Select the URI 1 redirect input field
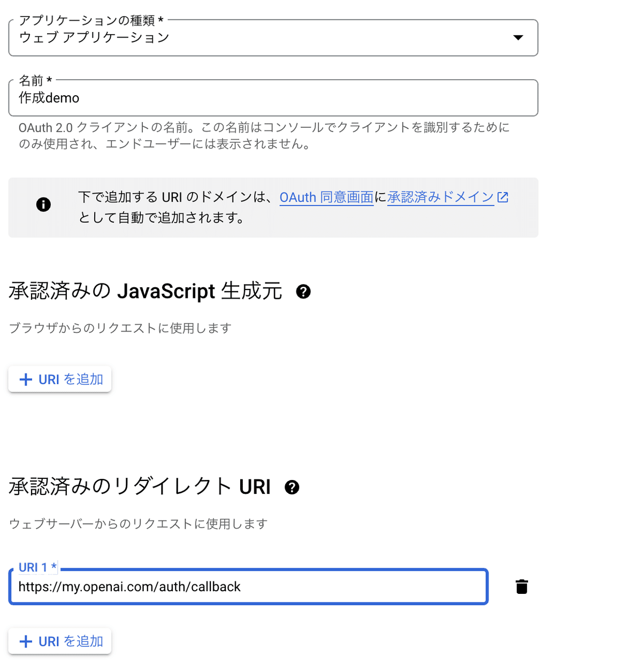642x672 pixels. pos(248,586)
